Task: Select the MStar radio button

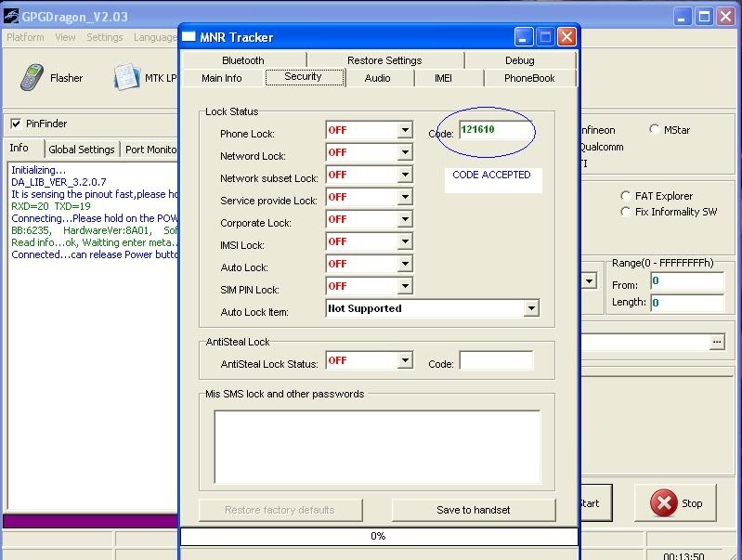Action: pyautogui.click(x=654, y=129)
